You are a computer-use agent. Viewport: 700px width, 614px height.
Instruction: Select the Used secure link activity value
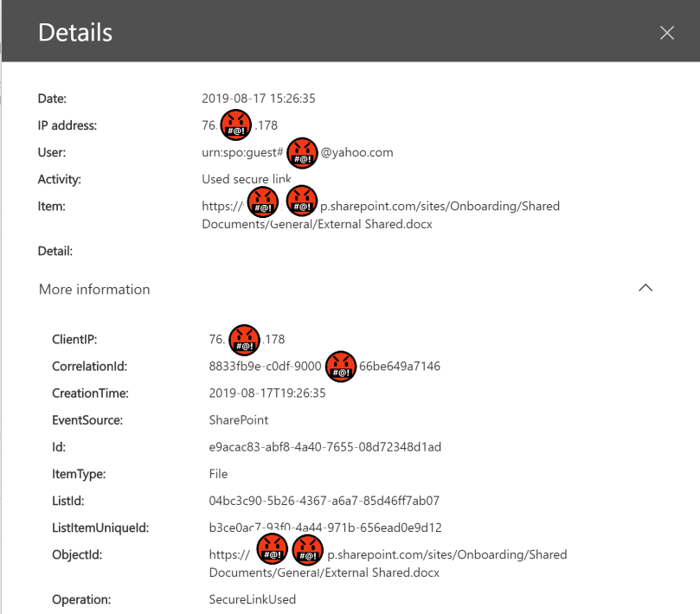[x=247, y=179]
